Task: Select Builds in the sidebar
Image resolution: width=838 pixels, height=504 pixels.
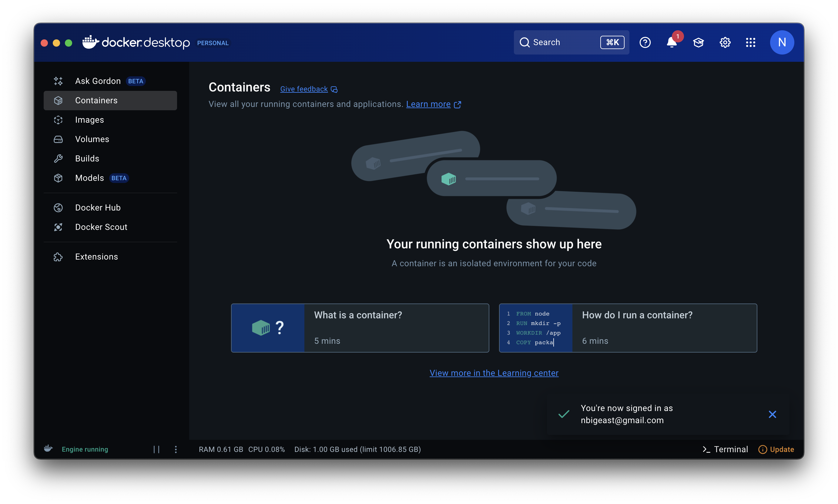Action: (x=110, y=158)
